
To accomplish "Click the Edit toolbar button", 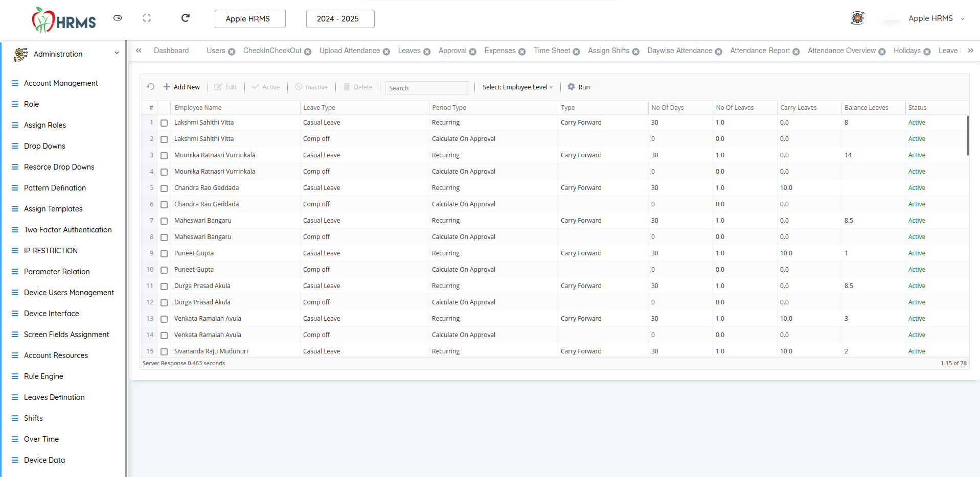I will coord(225,87).
